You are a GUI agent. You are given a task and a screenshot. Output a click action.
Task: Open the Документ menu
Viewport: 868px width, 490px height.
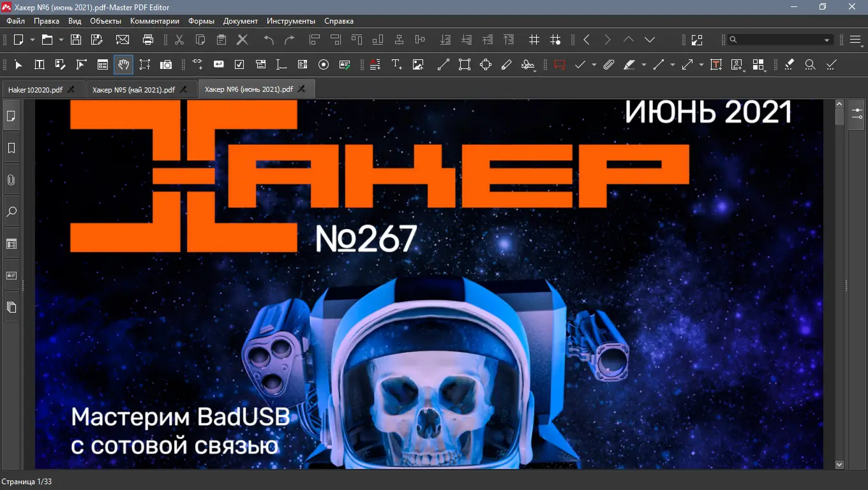tap(241, 21)
